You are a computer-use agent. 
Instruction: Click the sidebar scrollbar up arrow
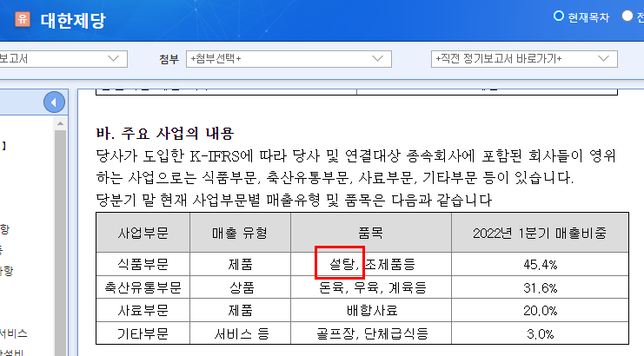click(x=60, y=123)
